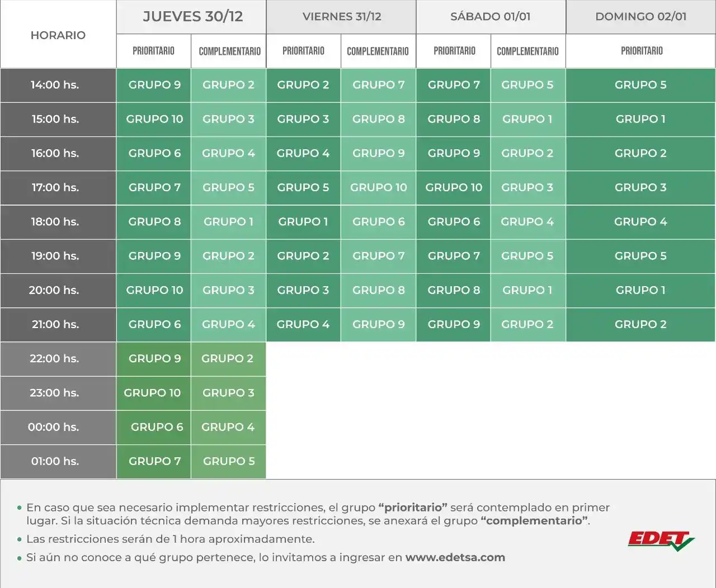This screenshot has height=588, width=716.
Task: Select GRUPO 4 complementario at 00:00
Action: click(228, 427)
